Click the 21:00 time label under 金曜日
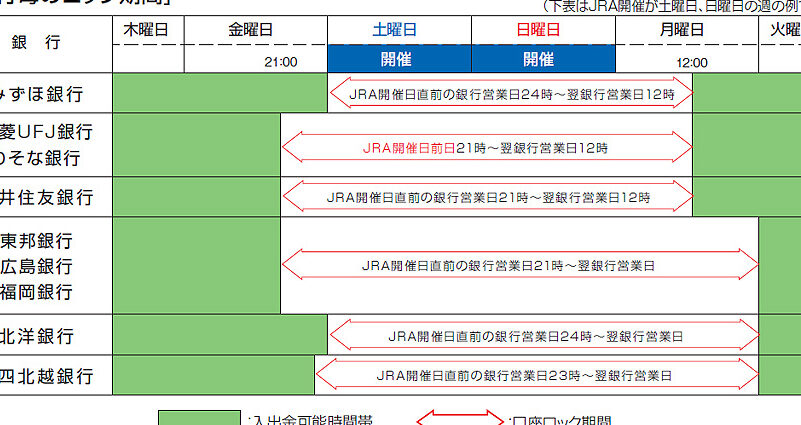Image resolution: width=801 pixels, height=425 pixels. pos(281,62)
